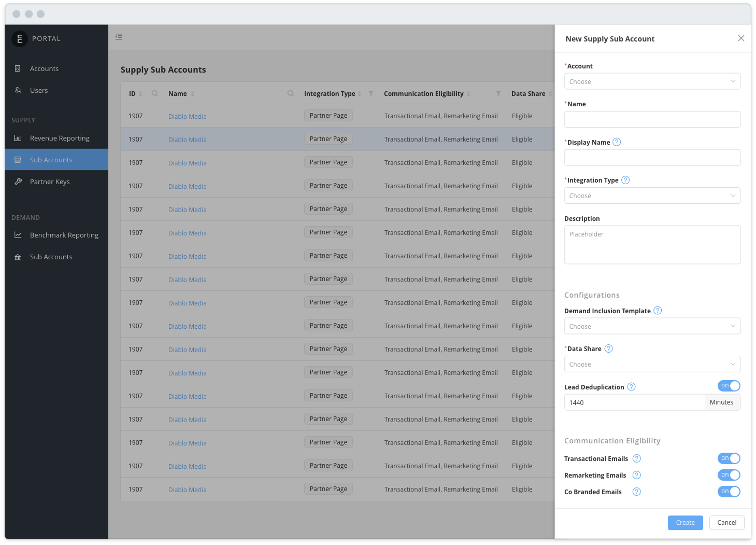Open Diablo Media link in last row
Viewport: 756px width, 545px height.
[187, 490]
